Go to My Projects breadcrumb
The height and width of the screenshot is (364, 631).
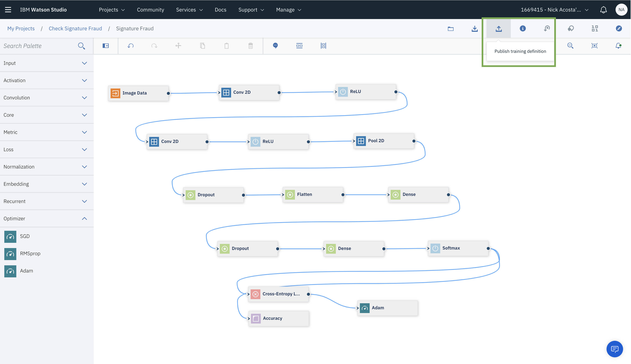[21, 29]
